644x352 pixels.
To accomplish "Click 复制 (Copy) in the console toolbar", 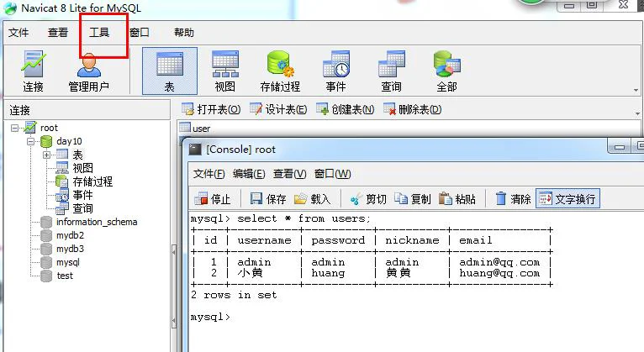I will point(412,199).
